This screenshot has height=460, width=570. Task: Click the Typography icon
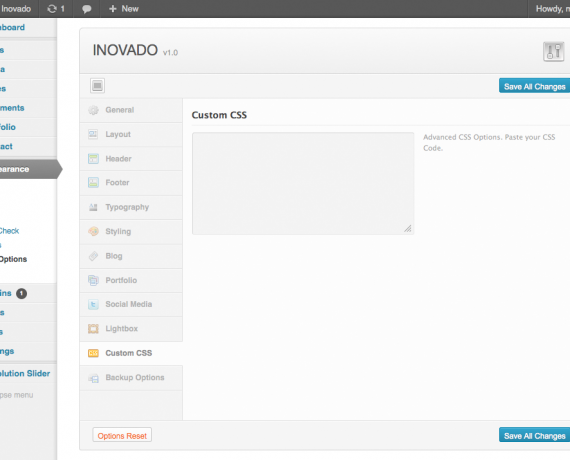click(x=93, y=207)
